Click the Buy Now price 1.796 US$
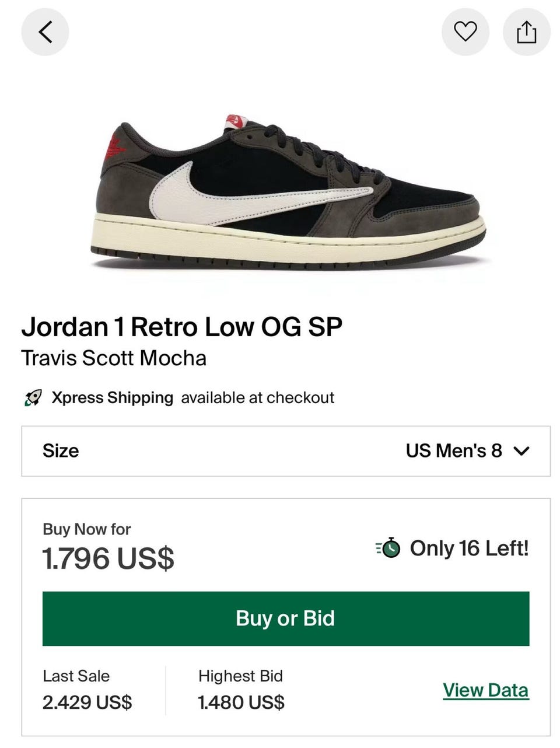This screenshot has height=748, width=560. point(108,558)
